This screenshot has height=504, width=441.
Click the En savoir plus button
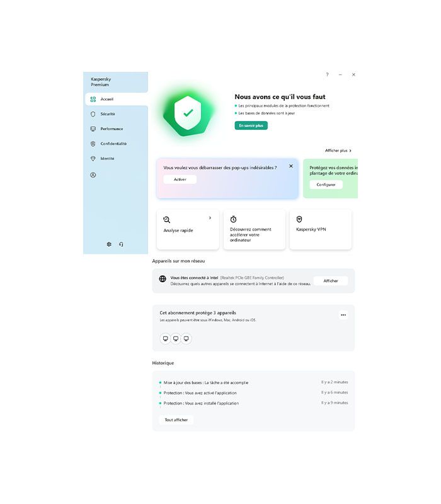coord(251,125)
